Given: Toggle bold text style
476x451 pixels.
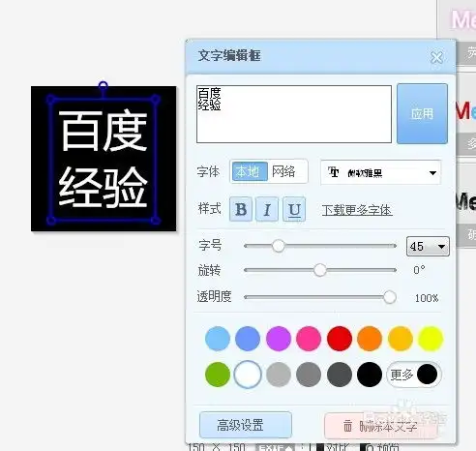Looking at the screenshot, I should [x=241, y=209].
